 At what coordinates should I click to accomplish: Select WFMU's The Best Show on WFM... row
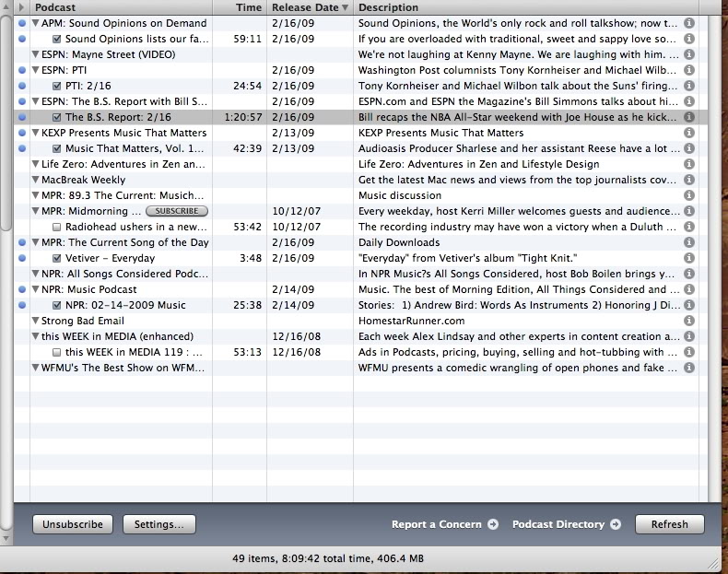point(360,368)
